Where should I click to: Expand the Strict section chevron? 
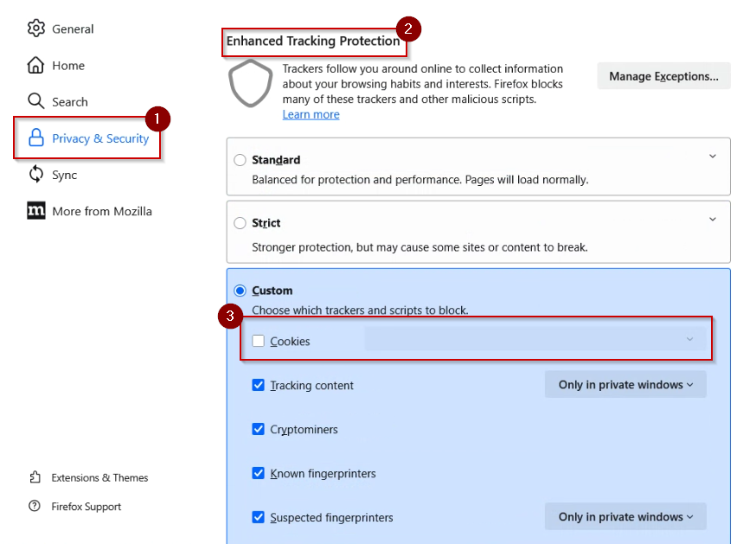pyautogui.click(x=713, y=220)
